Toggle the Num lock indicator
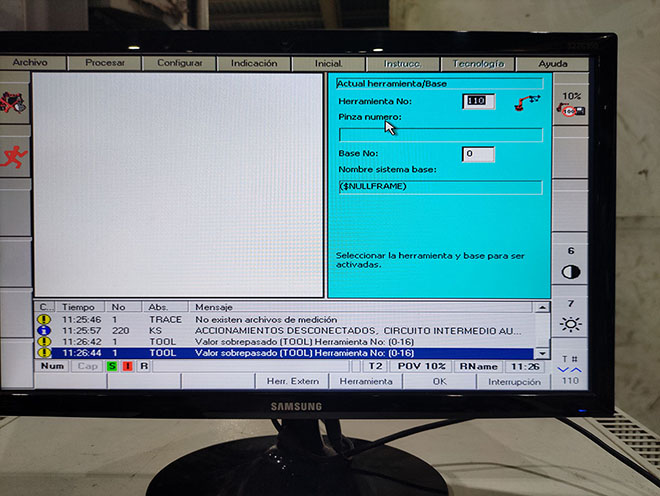 [53, 367]
